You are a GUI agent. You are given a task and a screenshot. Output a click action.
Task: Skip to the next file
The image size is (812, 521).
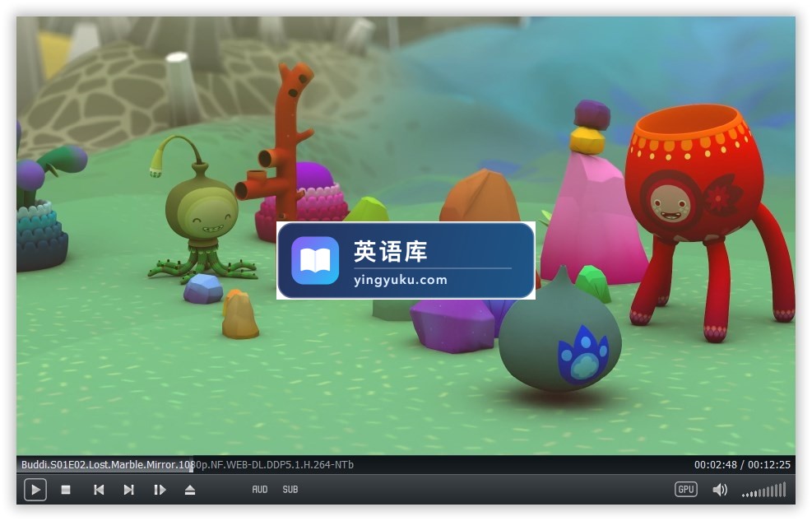[x=129, y=490]
